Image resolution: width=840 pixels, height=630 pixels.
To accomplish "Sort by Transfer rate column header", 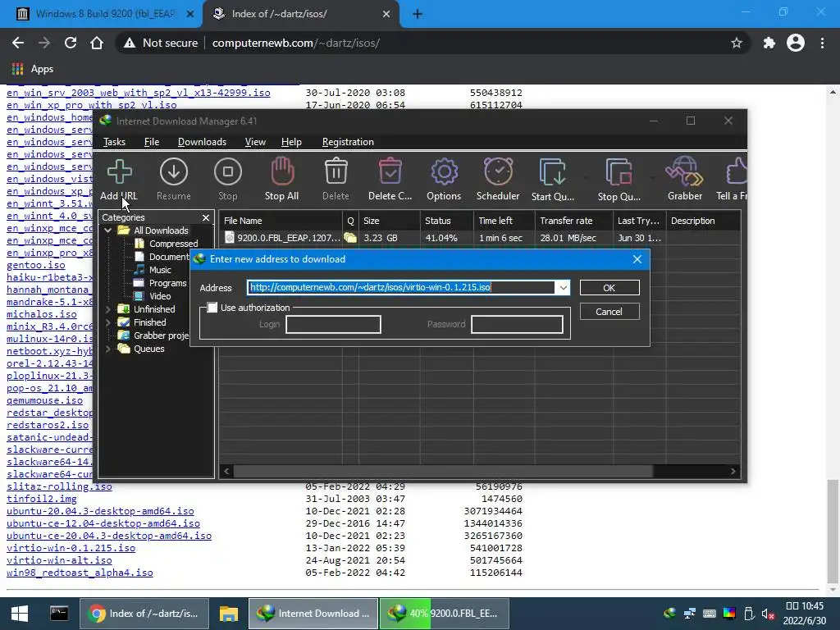I will 573,221.
